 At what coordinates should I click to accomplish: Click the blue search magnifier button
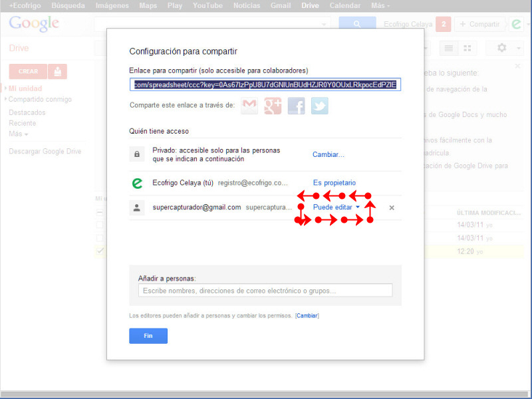[357, 24]
